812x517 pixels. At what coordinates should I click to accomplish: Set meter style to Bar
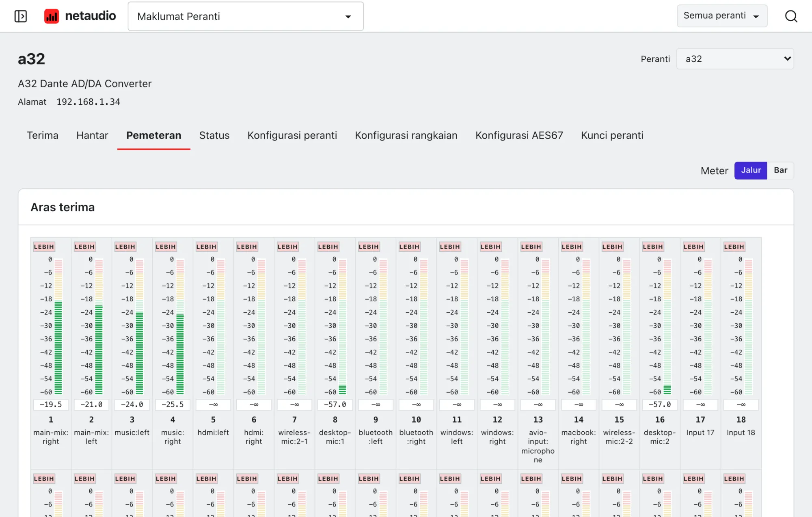(780, 171)
